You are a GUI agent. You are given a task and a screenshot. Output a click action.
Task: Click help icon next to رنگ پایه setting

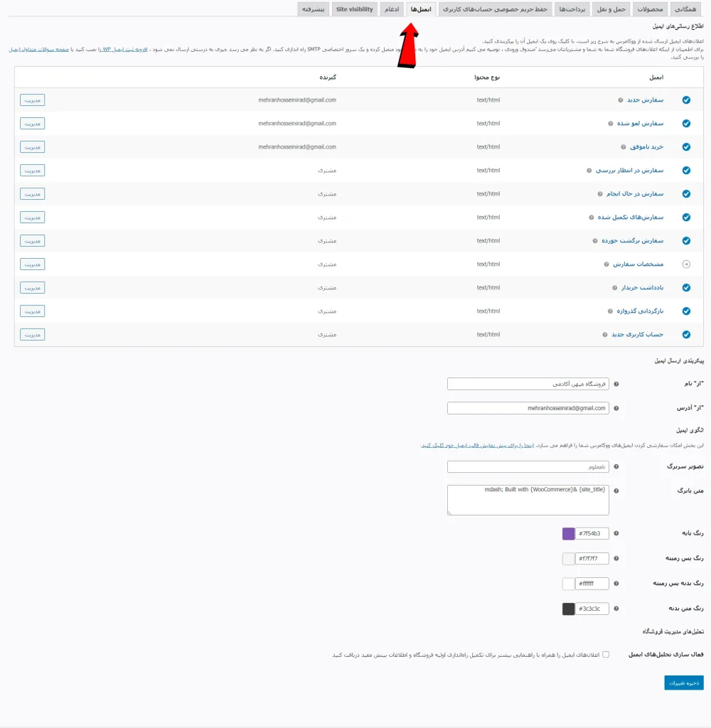(616, 533)
